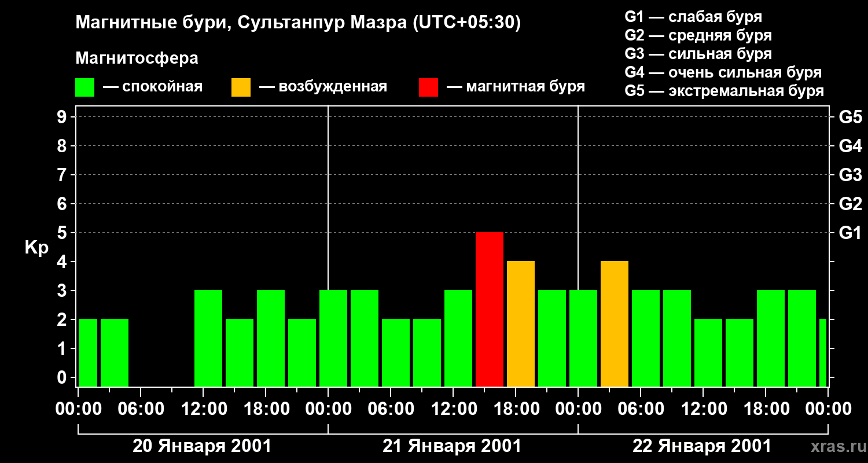Click green bar above 18:00 on 22 Января
868x463 pixels.
tap(771, 339)
